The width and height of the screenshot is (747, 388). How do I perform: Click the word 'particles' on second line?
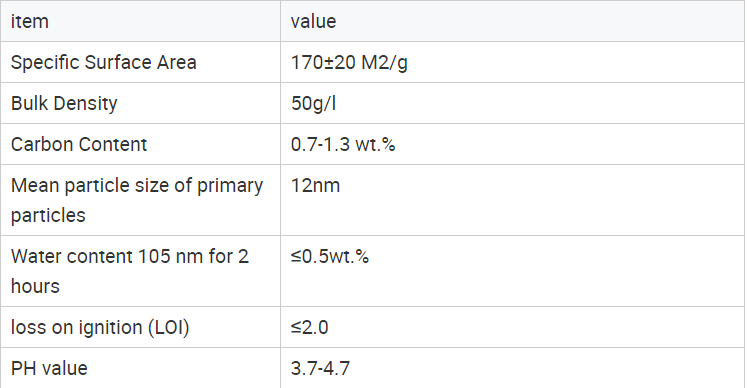[48, 216]
